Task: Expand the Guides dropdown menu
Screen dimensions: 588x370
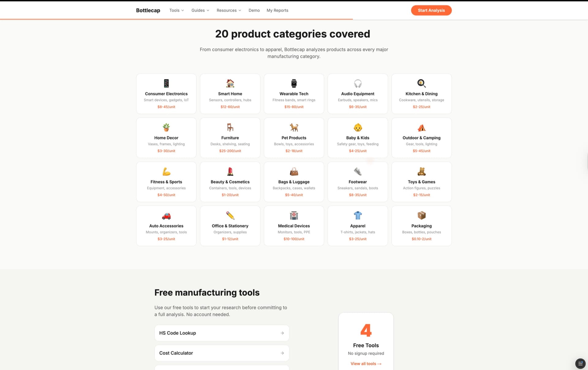Action: pyautogui.click(x=200, y=10)
